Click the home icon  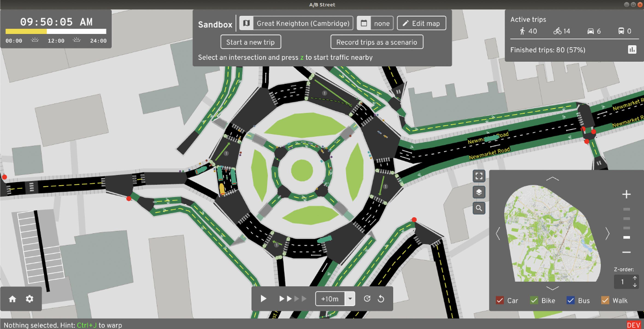(x=12, y=299)
